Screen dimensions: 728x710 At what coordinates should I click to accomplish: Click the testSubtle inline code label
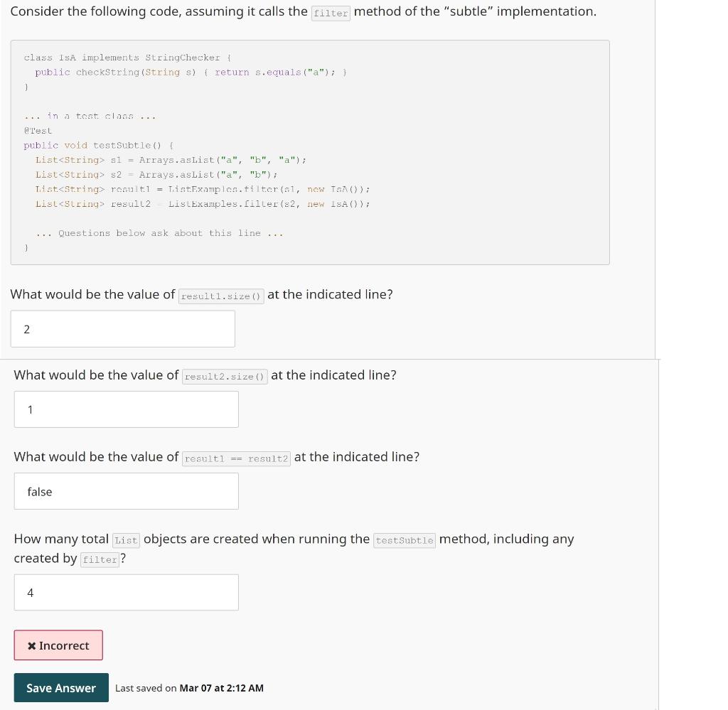(x=404, y=540)
